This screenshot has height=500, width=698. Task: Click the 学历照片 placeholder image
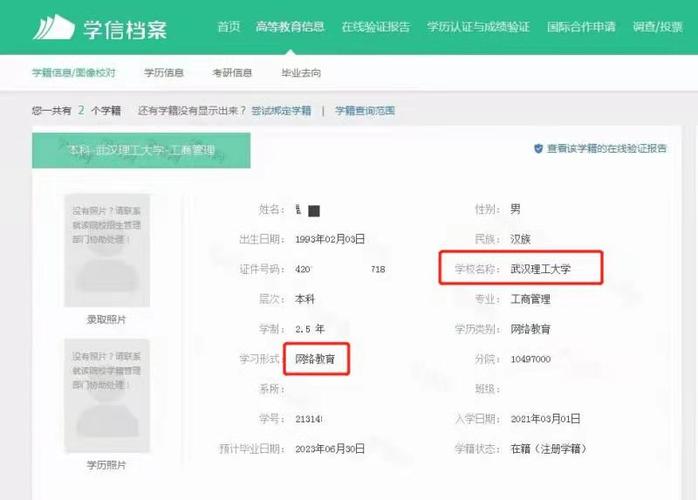107,395
